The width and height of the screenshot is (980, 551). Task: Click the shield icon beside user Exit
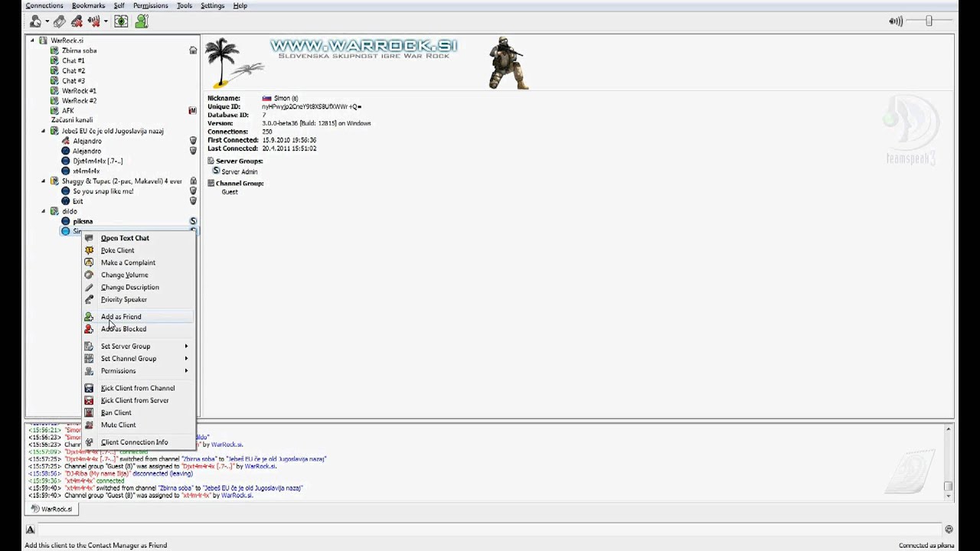point(193,201)
